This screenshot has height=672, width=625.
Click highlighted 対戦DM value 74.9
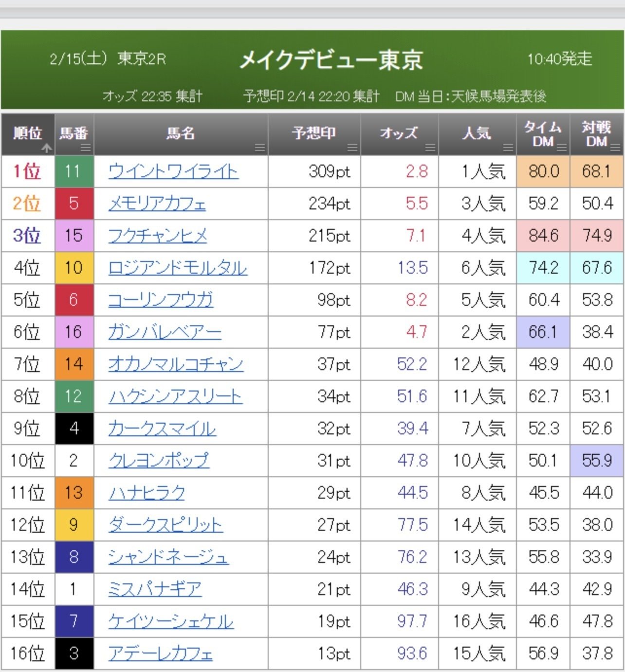click(597, 236)
